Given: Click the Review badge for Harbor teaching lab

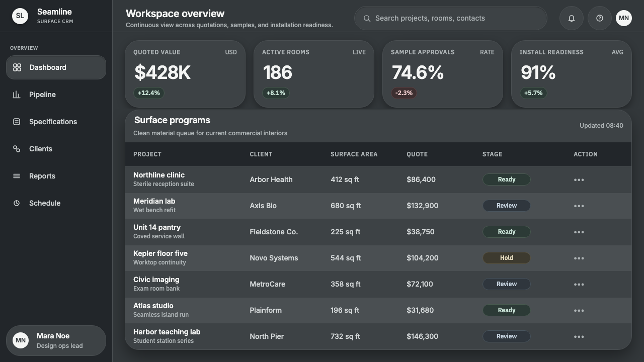Looking at the screenshot, I should (x=507, y=336).
